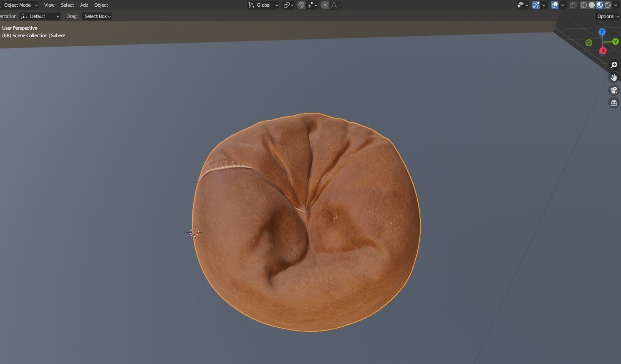Screen dimensions: 621x364
Task: Switch to Rendered shading mode
Action: (608, 5)
